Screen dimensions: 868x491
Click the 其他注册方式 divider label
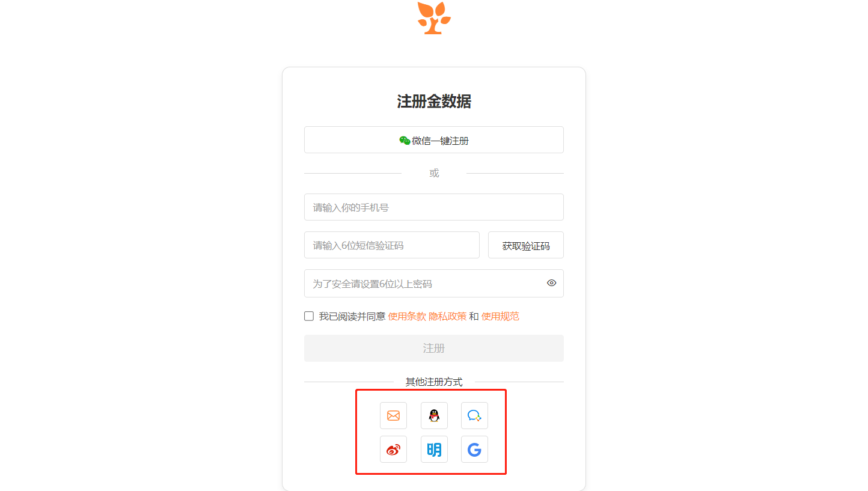tap(434, 382)
